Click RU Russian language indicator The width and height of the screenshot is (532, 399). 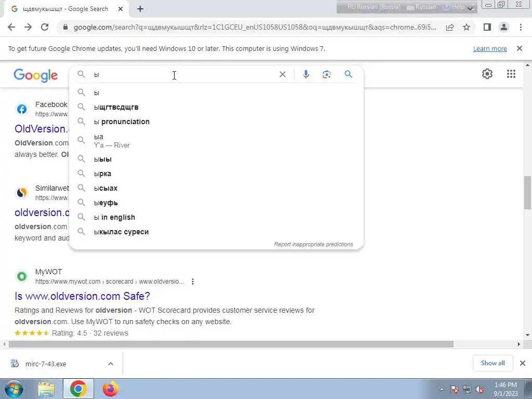(374, 7)
